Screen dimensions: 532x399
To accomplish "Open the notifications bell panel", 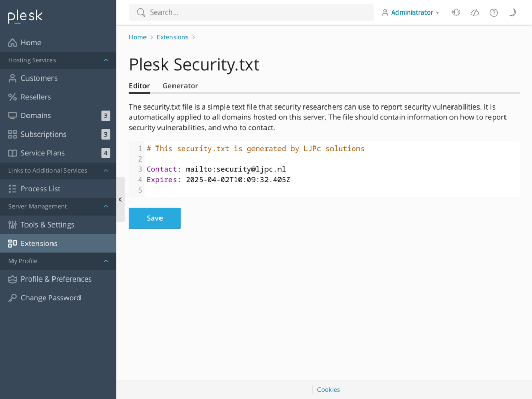I will click(x=456, y=12).
